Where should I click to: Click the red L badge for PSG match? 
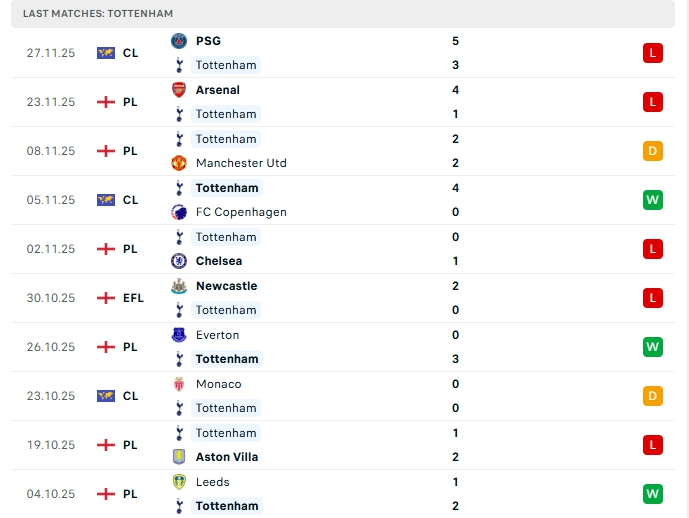click(x=653, y=53)
